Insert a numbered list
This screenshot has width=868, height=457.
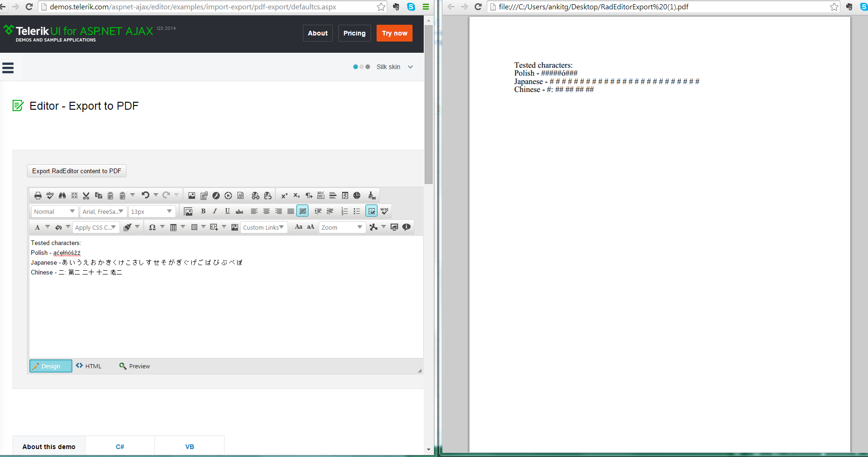(344, 211)
